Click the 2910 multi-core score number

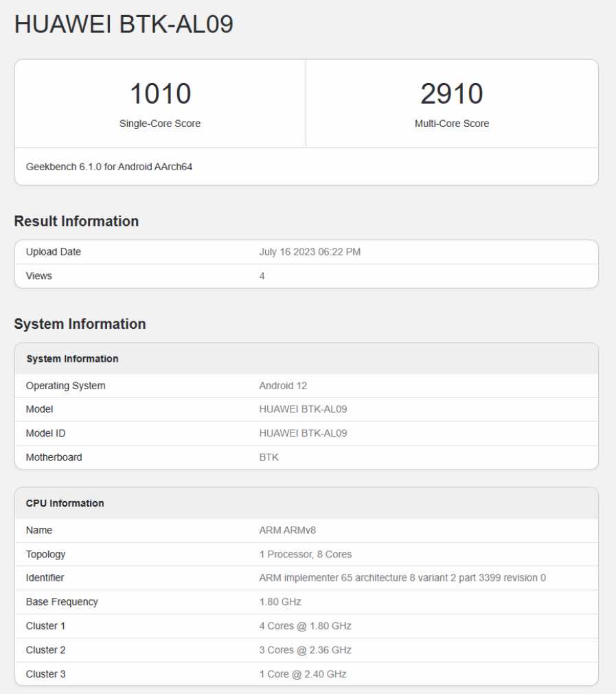(452, 94)
